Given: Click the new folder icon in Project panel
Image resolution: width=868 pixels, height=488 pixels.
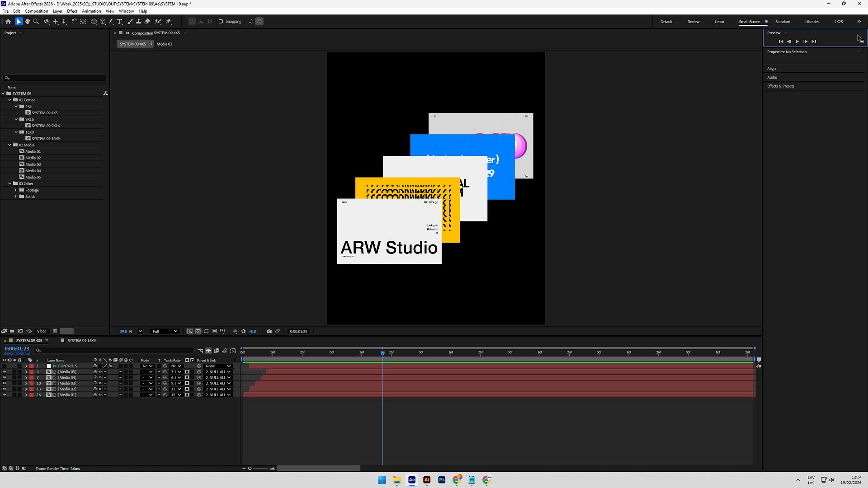Looking at the screenshot, I should 12,331.
